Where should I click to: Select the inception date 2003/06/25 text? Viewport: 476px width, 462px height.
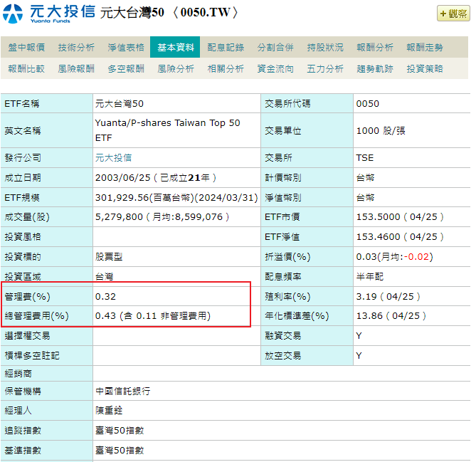pos(122,178)
